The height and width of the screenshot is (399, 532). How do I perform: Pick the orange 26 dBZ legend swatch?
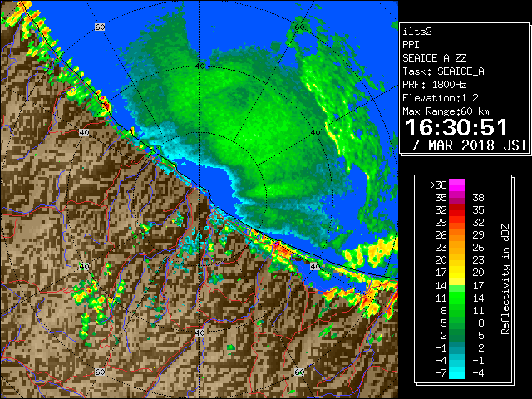pyautogui.click(x=457, y=235)
